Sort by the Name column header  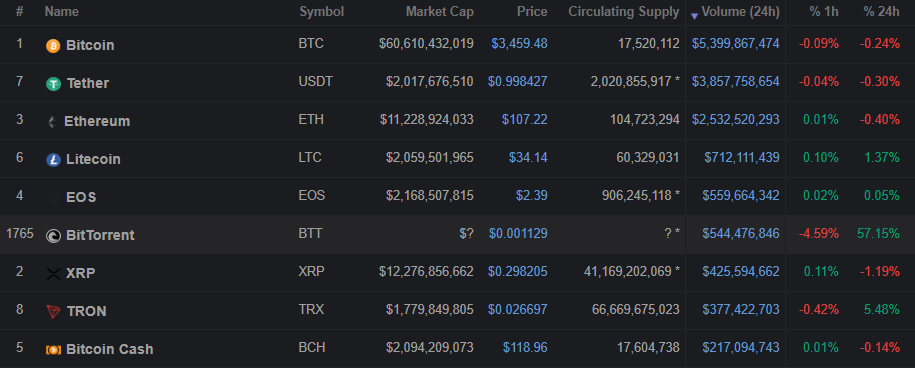[62, 12]
